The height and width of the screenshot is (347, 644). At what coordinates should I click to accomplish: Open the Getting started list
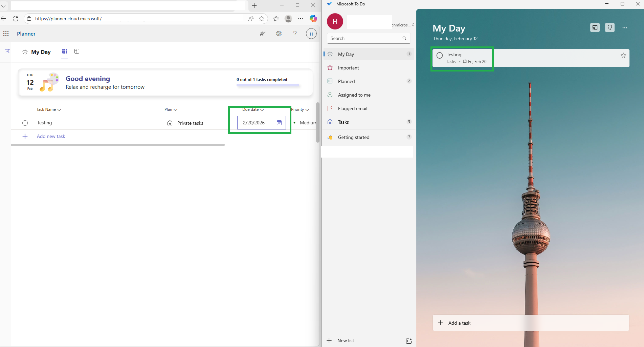tap(369, 137)
